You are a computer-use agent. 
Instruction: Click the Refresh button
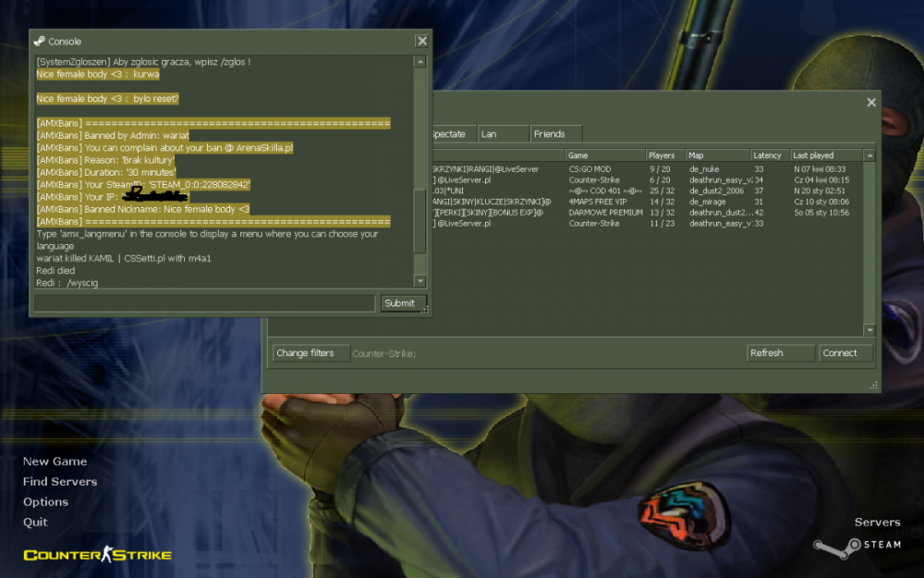pos(780,352)
